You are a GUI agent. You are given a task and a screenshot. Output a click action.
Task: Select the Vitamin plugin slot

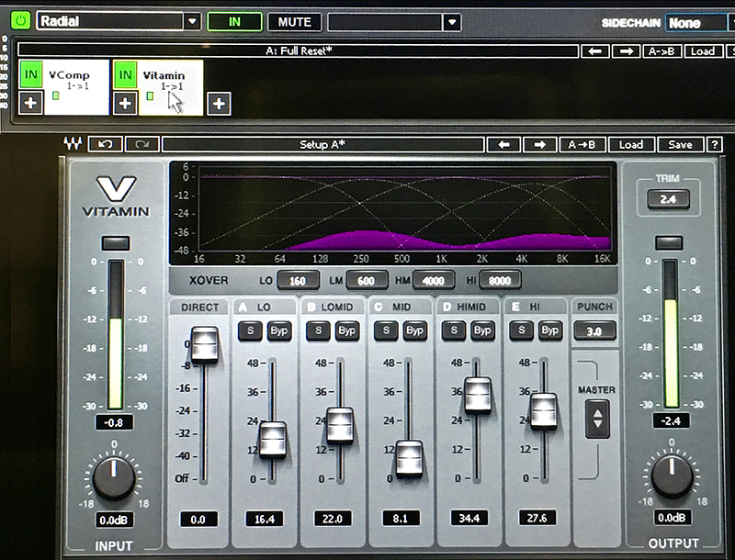171,87
